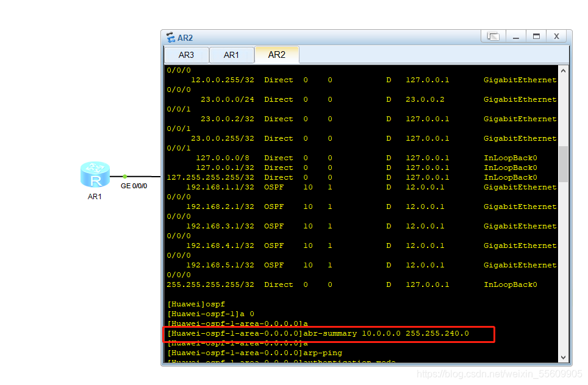Maximize the AR2 terminal window
This screenshot has height=385, width=588.
coord(536,37)
